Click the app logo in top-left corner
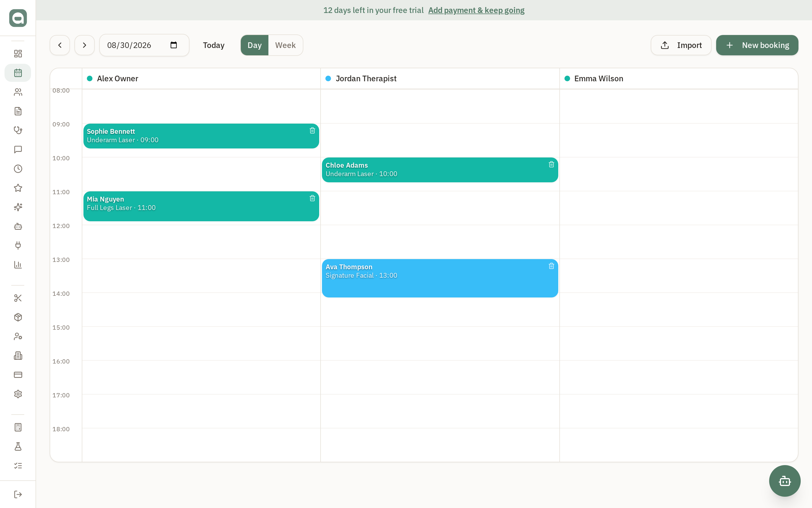Viewport: 812px width, 508px height. (18, 18)
